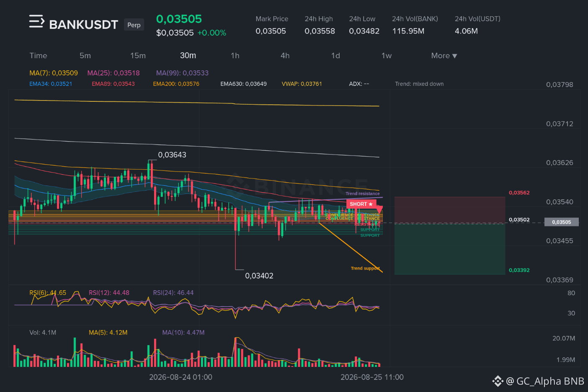Click the Trend support label
The width and height of the screenshot is (588, 392).
[x=365, y=268]
